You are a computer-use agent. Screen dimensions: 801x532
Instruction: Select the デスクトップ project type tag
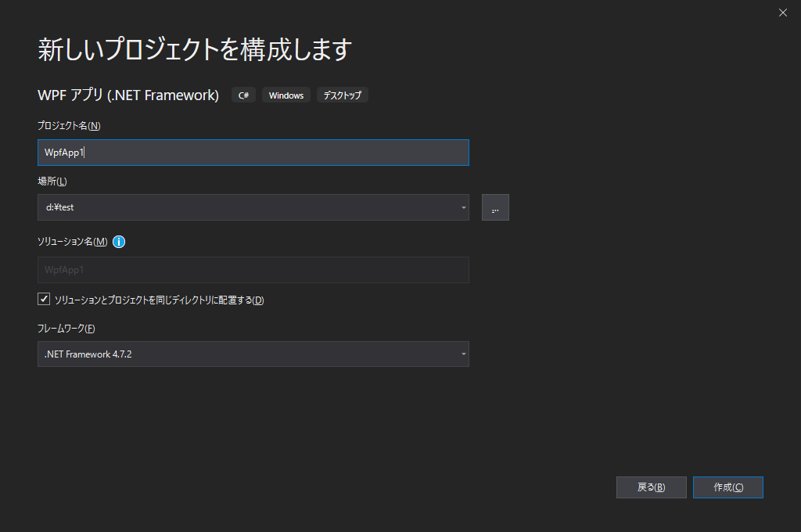[x=342, y=95]
